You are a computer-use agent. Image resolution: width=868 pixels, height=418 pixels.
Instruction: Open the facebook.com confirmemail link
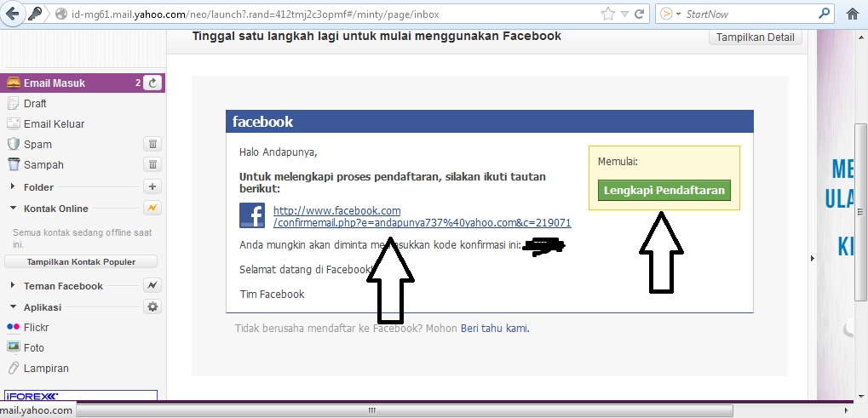[x=422, y=217]
